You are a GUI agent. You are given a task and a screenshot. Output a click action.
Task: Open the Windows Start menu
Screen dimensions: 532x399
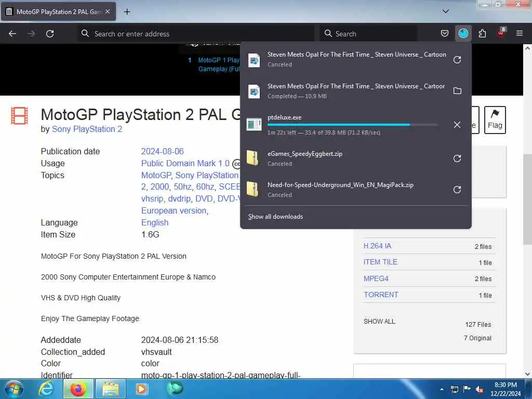(x=14, y=389)
